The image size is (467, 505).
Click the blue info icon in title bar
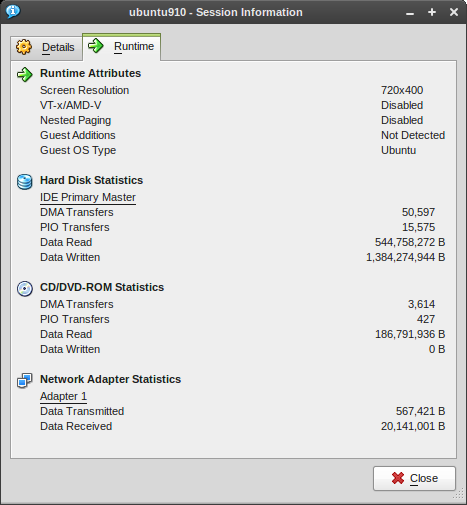[13, 12]
